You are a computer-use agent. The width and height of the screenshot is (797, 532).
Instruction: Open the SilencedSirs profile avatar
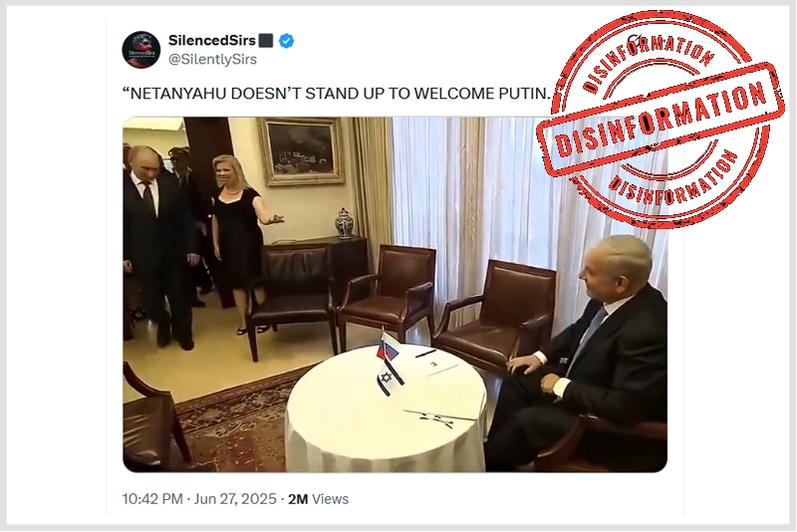[x=141, y=50]
